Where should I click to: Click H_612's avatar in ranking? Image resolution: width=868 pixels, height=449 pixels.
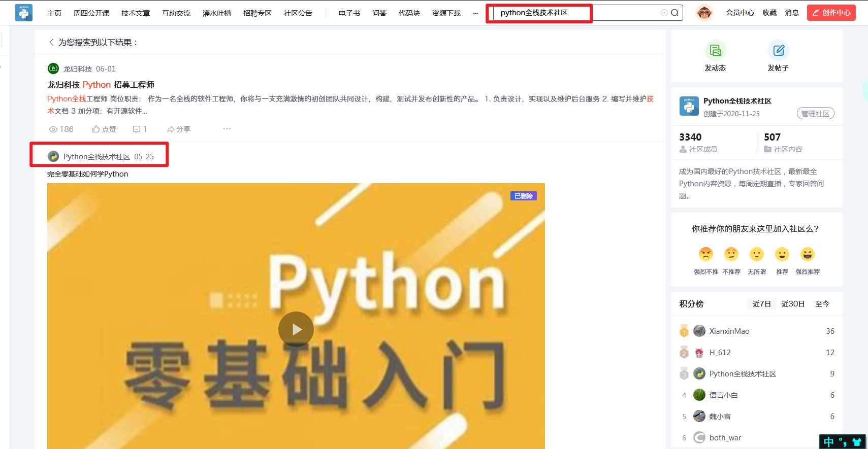click(699, 352)
